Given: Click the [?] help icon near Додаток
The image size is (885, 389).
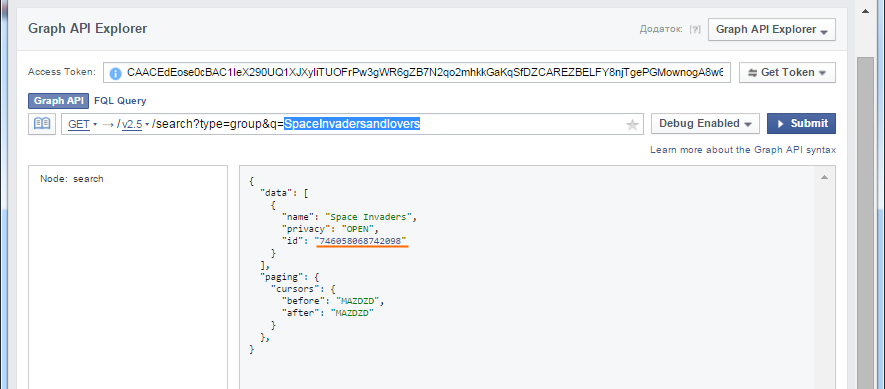Looking at the screenshot, I should click(695, 29).
